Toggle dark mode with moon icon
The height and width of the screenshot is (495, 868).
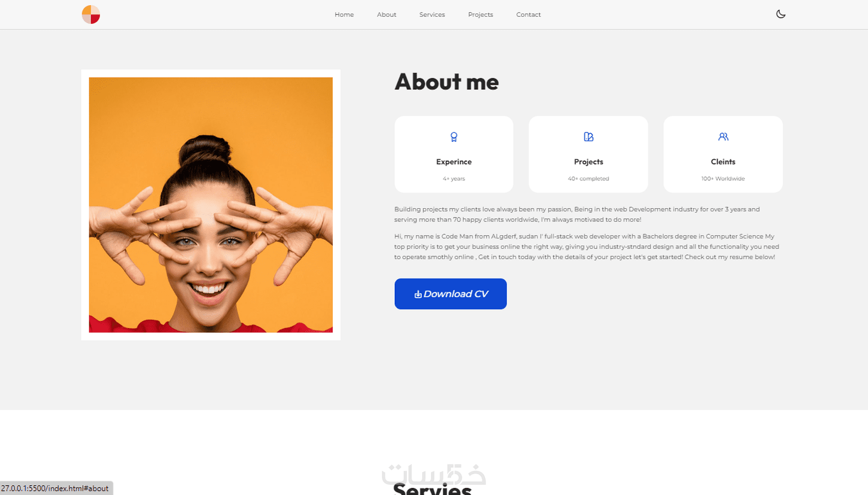781,14
